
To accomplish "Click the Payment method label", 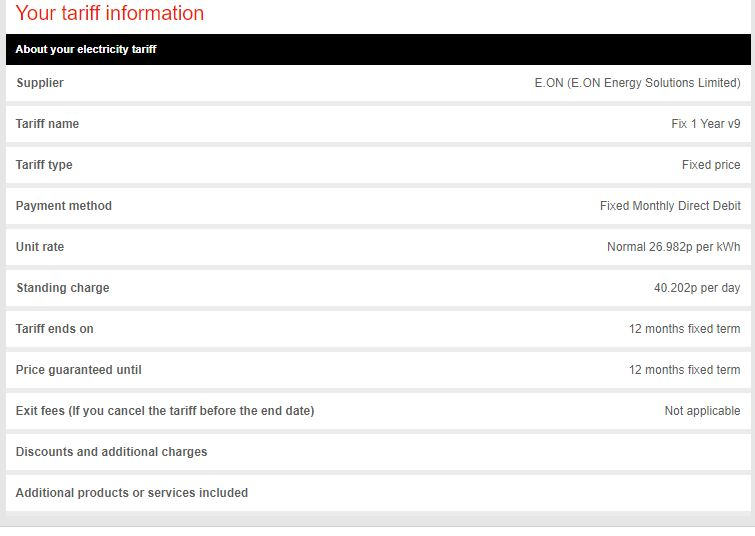I will click(64, 206).
